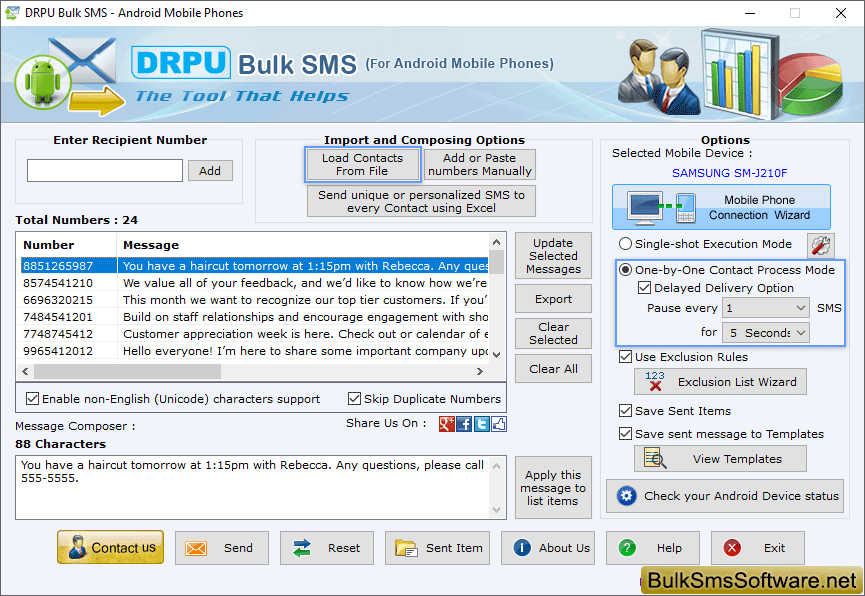Click Update Selected Messages

click(553, 256)
